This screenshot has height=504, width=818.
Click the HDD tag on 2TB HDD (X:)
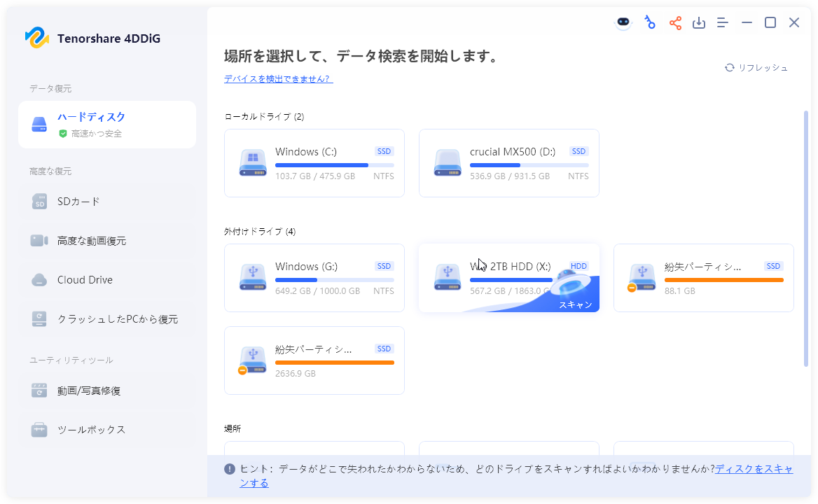click(x=578, y=266)
